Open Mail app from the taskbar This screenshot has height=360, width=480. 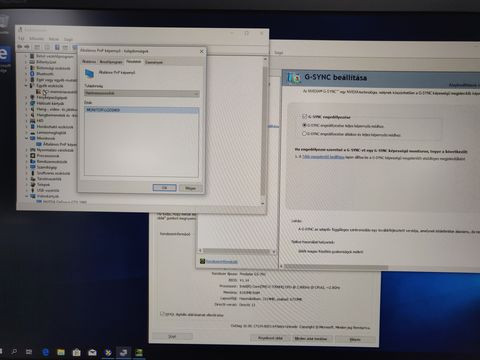[x=92, y=352]
